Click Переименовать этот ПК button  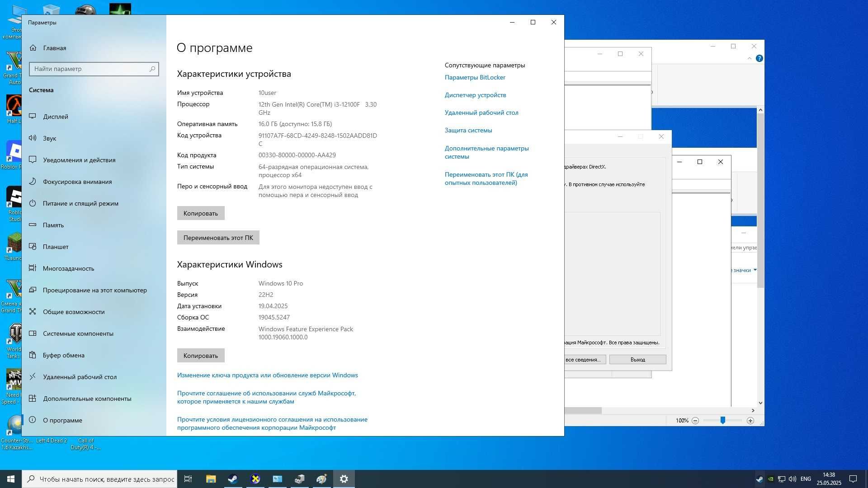(218, 238)
